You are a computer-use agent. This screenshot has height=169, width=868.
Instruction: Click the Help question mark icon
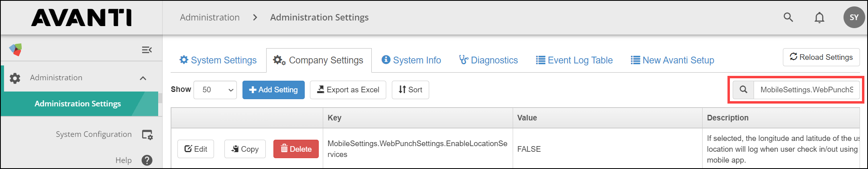(147, 160)
